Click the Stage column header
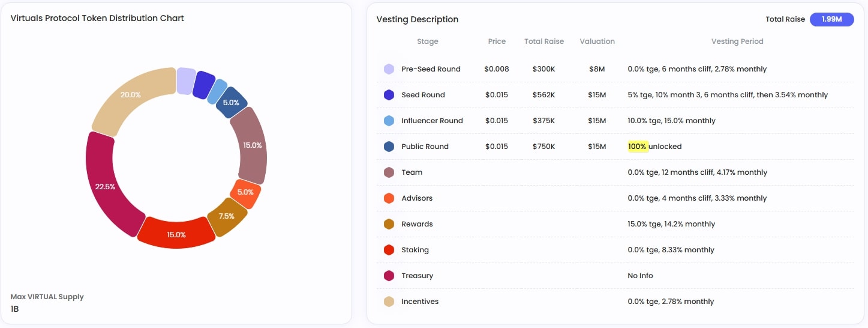868x328 pixels. pos(428,41)
